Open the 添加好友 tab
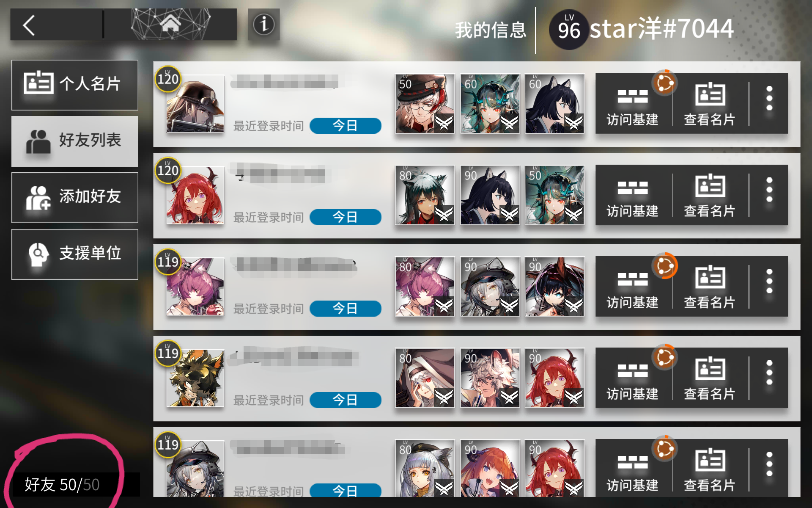Viewport: 812px width, 508px height. pyautogui.click(x=75, y=197)
